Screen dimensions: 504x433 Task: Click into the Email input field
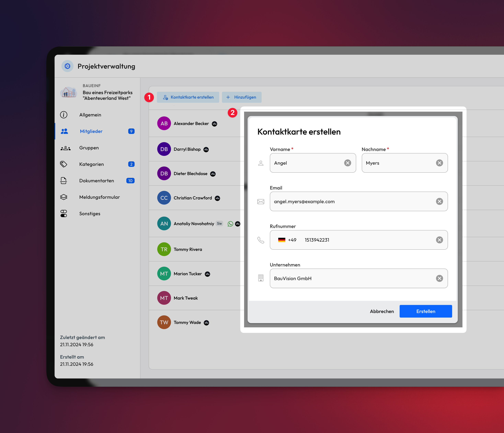click(x=353, y=201)
